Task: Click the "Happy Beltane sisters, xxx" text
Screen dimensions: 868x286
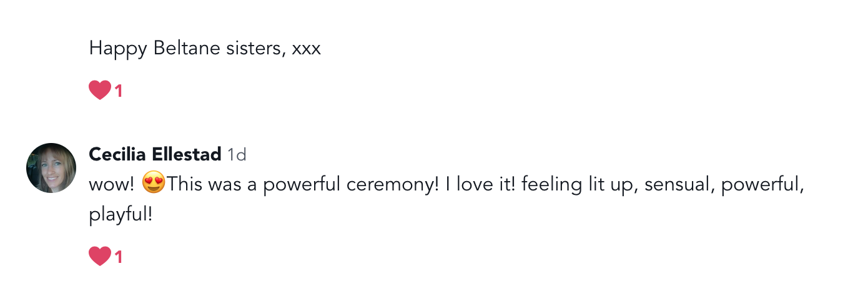Action: [x=205, y=48]
